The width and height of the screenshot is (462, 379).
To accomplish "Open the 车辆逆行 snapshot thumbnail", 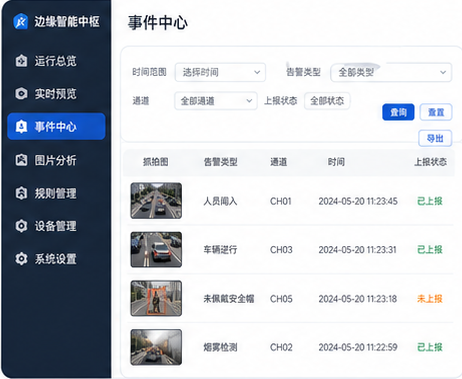I will point(156,250).
